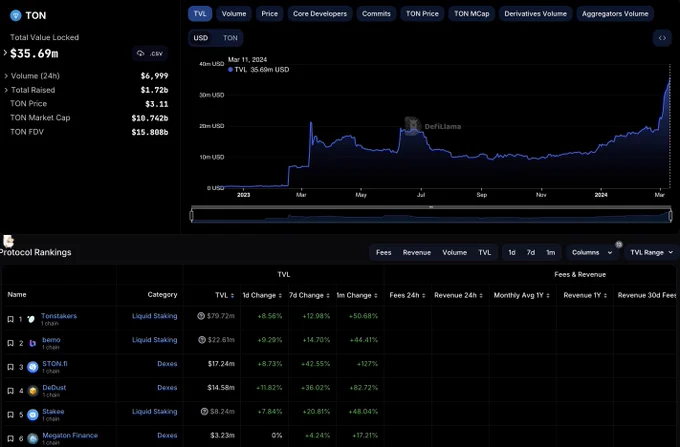Click the bemo logo icon
Image resolution: width=680 pixels, height=447 pixels.
(x=33, y=343)
